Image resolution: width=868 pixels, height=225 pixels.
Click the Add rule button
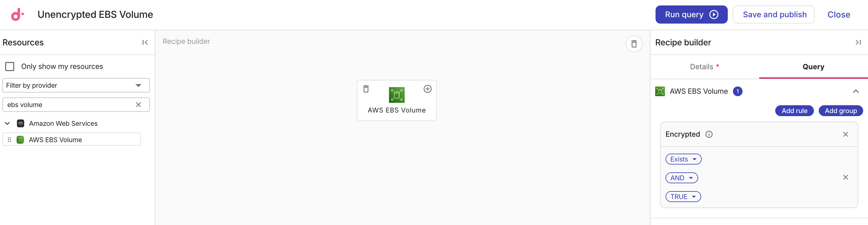tap(794, 111)
